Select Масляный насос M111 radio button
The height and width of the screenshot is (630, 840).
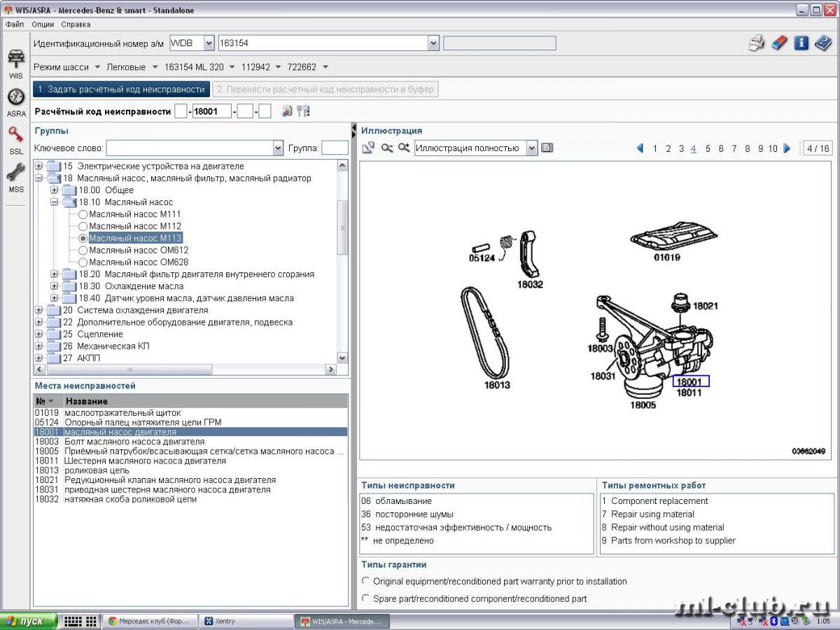coord(83,214)
